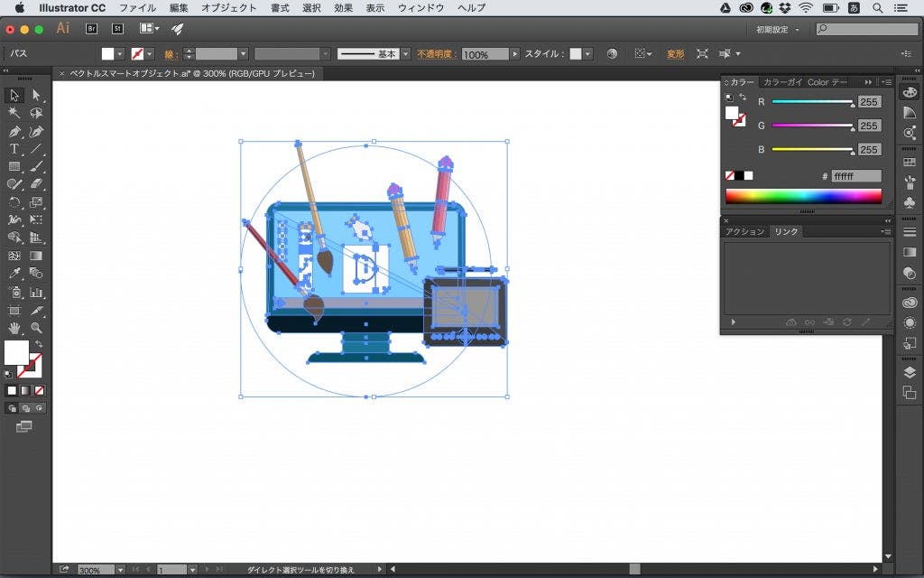Image resolution: width=924 pixels, height=578 pixels.
Task: Select the Shape Builder tool
Action: click(14, 238)
